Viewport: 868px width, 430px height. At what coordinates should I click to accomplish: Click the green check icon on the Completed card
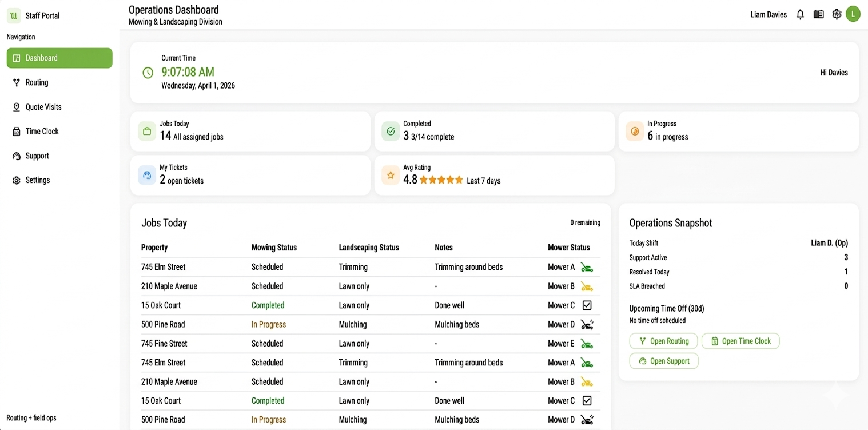pos(391,131)
